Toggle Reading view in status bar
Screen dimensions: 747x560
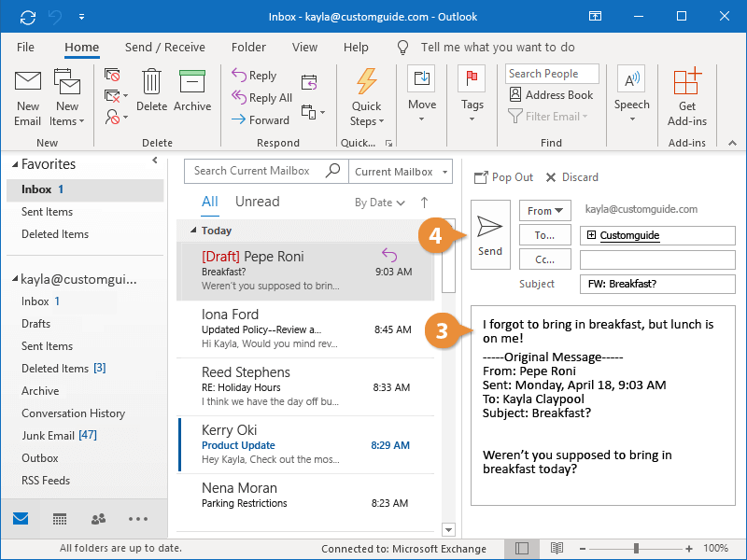(557, 548)
